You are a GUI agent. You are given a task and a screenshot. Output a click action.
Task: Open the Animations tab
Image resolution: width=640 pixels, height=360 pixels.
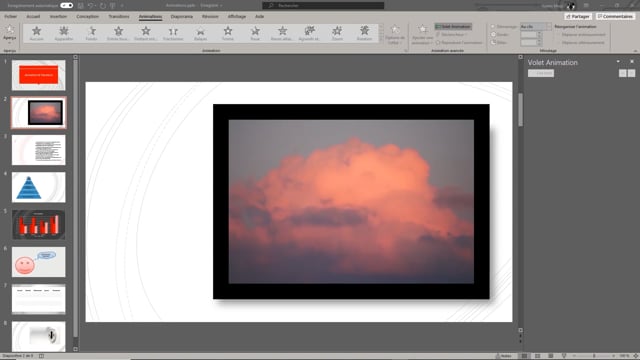(x=150, y=17)
